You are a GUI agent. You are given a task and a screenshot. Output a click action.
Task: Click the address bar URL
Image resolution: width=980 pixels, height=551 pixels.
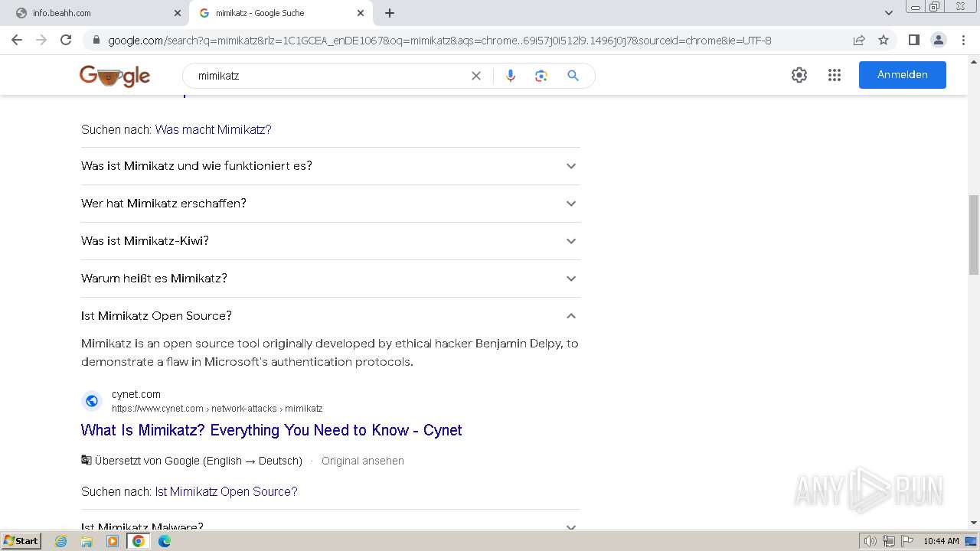439,41
